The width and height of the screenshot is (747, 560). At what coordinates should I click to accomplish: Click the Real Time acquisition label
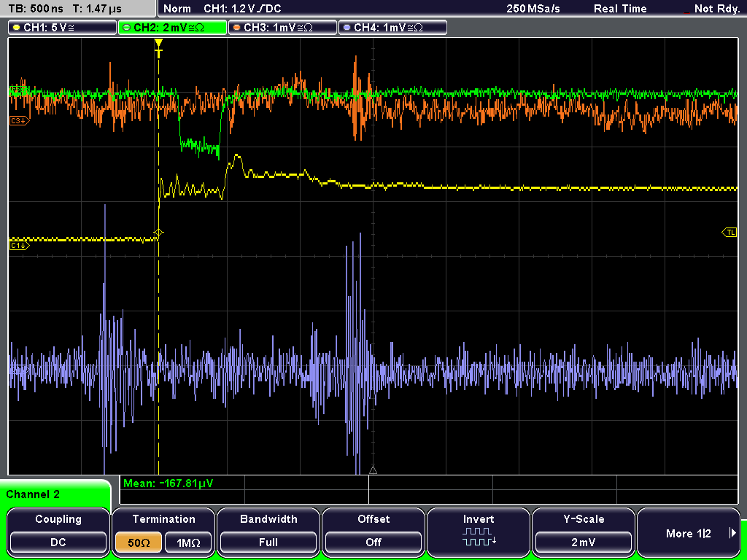tap(620, 9)
